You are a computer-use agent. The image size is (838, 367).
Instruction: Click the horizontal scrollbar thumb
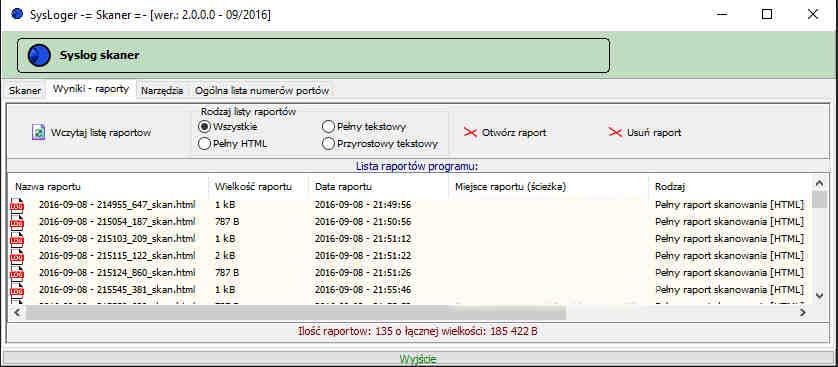(296, 312)
